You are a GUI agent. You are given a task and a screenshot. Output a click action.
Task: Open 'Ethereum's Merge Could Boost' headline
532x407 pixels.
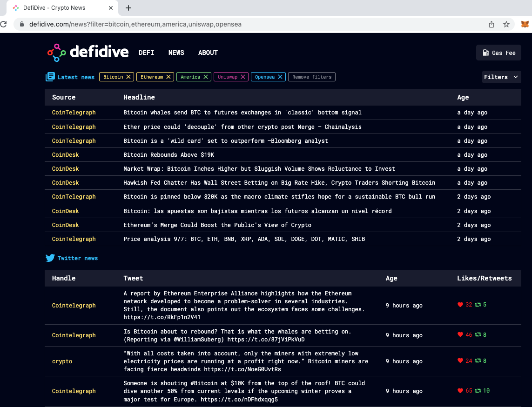click(x=217, y=225)
